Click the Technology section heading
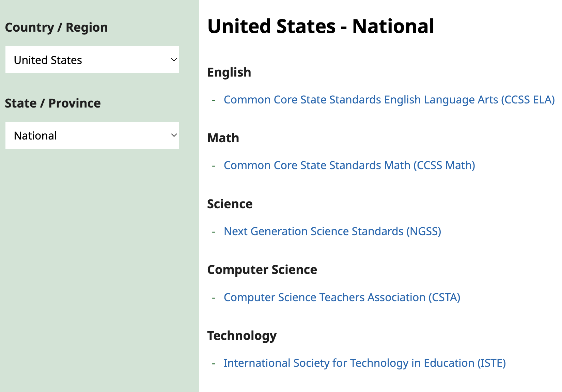 [242, 336]
